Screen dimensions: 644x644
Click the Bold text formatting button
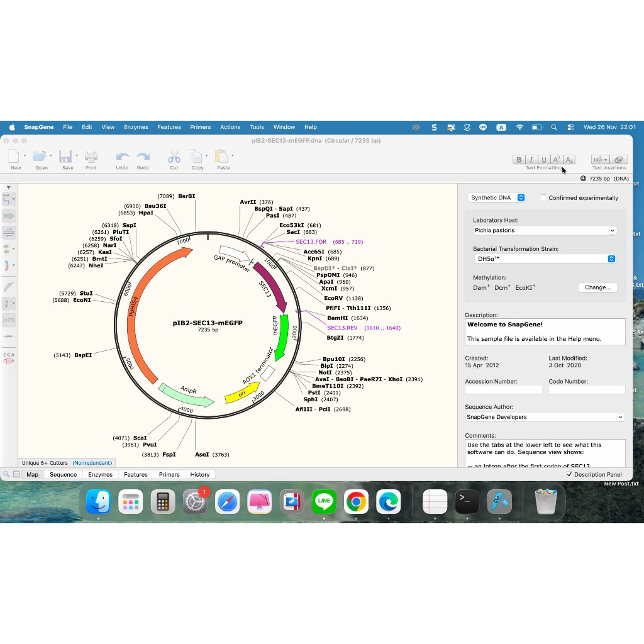(519, 160)
